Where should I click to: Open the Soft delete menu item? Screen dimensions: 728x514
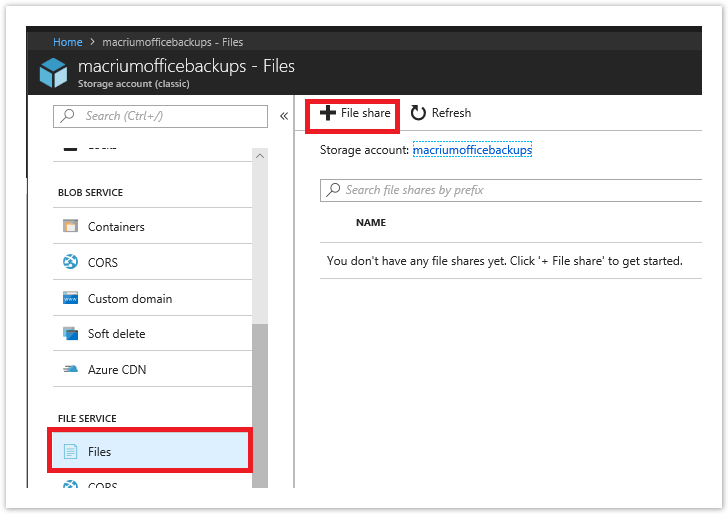pyautogui.click(x=152, y=333)
